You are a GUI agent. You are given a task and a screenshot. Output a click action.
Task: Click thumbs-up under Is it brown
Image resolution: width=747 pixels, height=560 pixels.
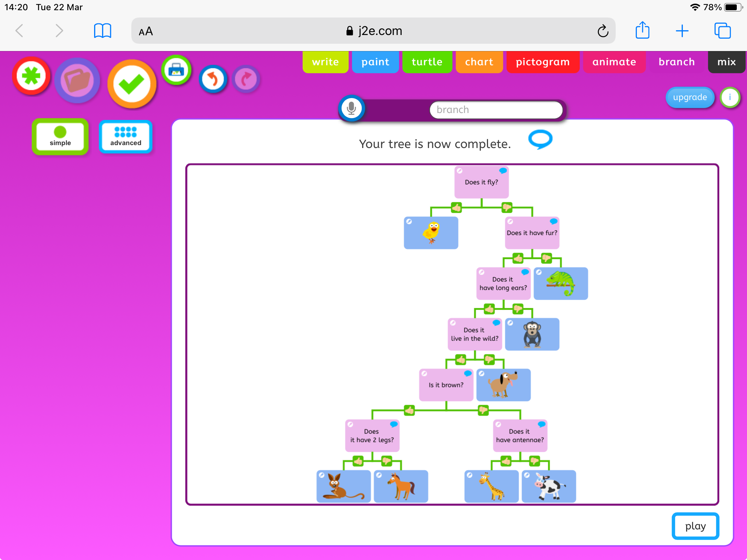pos(409,411)
